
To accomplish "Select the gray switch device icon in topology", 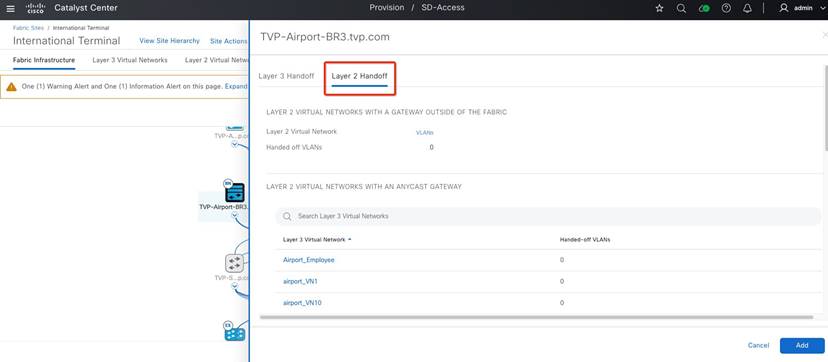I will pos(234,263).
